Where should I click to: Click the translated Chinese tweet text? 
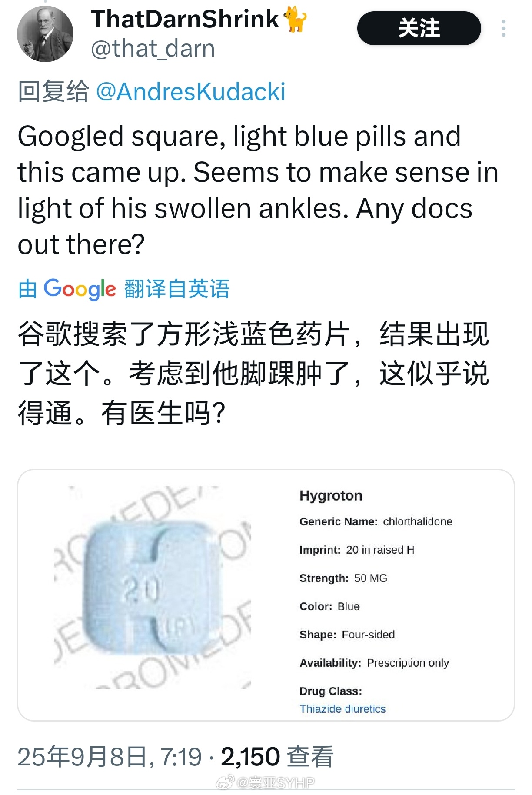[x=254, y=374]
